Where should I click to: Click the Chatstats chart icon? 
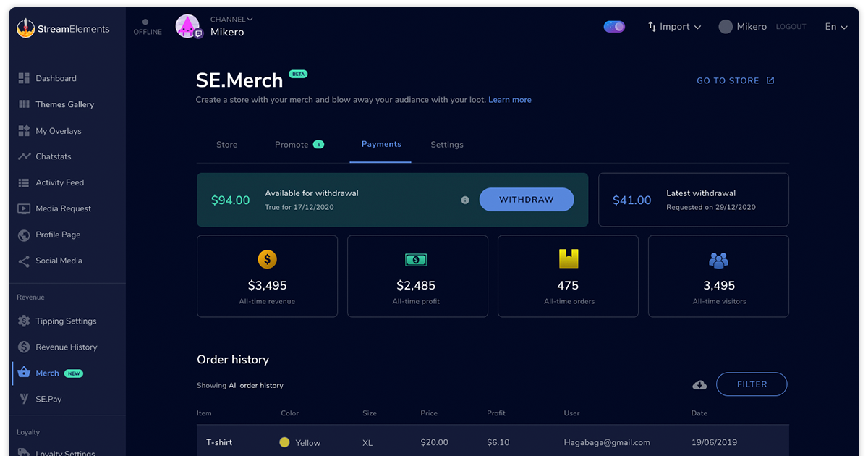pos(24,156)
